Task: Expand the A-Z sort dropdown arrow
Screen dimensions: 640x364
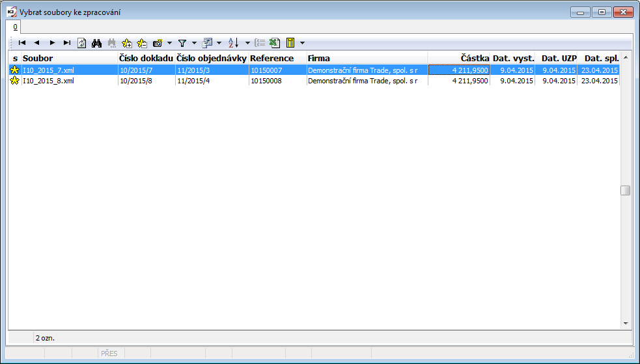Action: 247,43
